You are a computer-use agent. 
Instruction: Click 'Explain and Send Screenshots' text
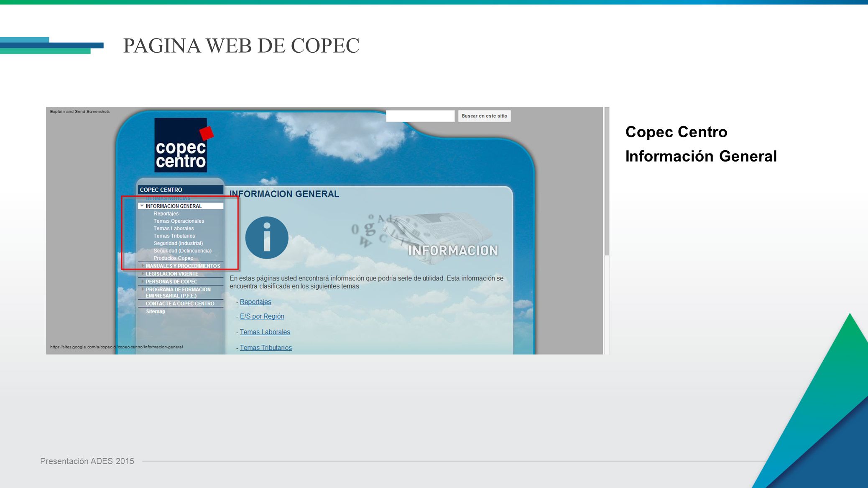click(x=80, y=111)
